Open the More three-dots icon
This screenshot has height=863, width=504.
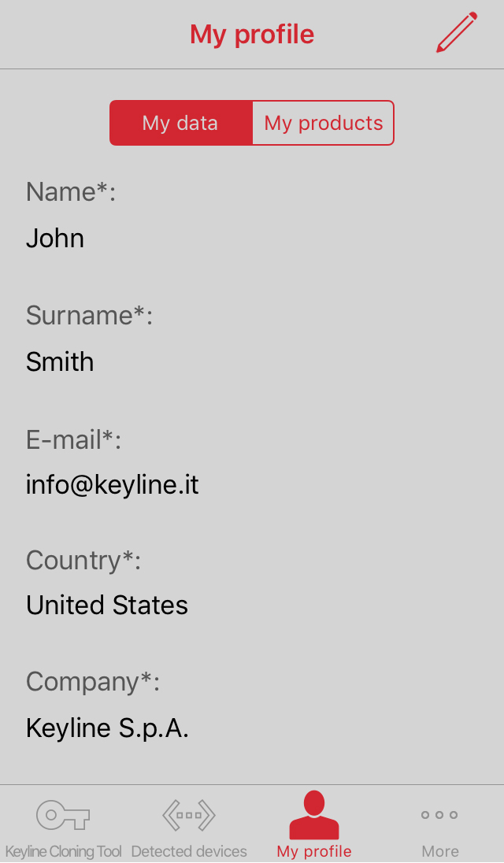click(x=439, y=815)
